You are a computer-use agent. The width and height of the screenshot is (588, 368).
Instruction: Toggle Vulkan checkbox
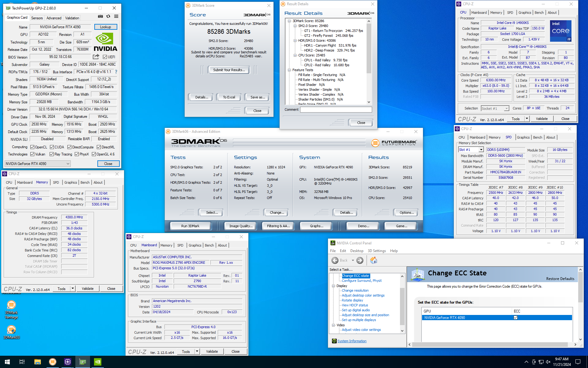coord(32,154)
